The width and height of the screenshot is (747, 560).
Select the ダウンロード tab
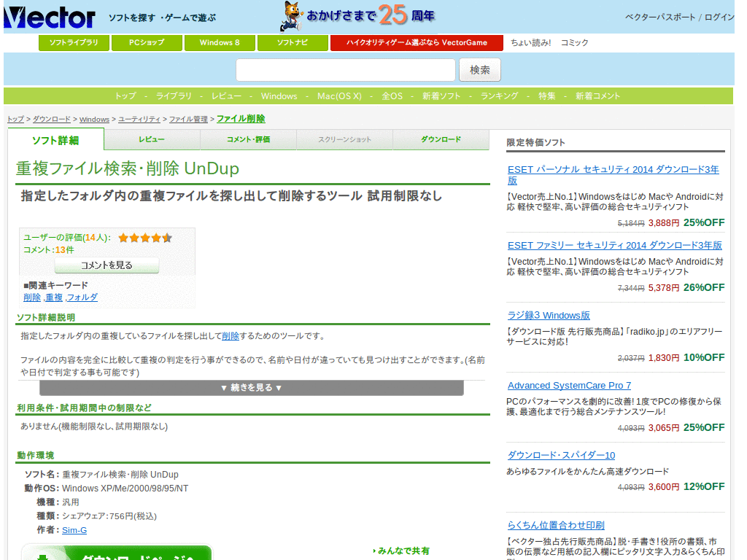click(x=441, y=139)
